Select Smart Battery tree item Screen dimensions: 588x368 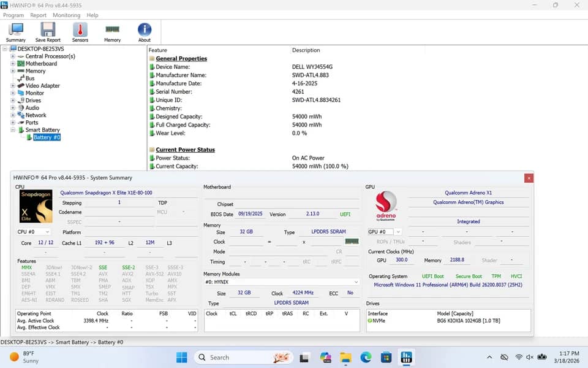coord(42,130)
